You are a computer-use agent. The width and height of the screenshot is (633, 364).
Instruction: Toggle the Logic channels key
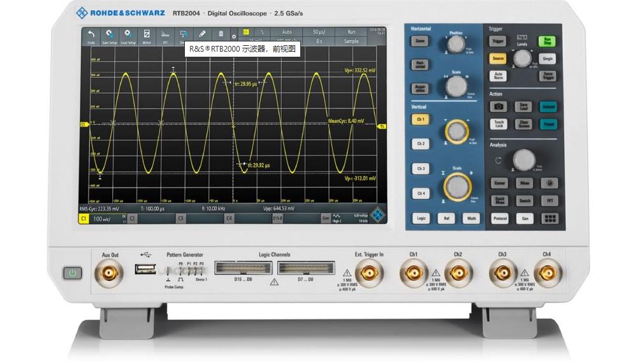[x=421, y=218]
